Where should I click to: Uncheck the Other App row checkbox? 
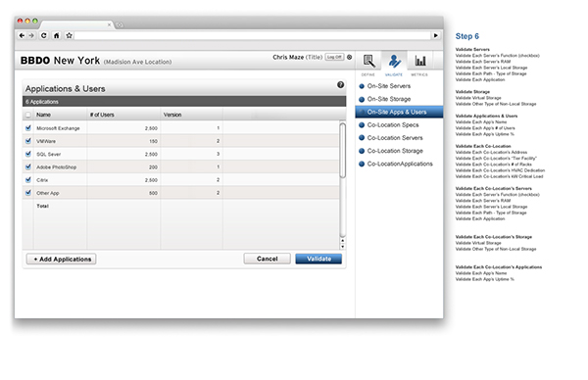pos(28,193)
